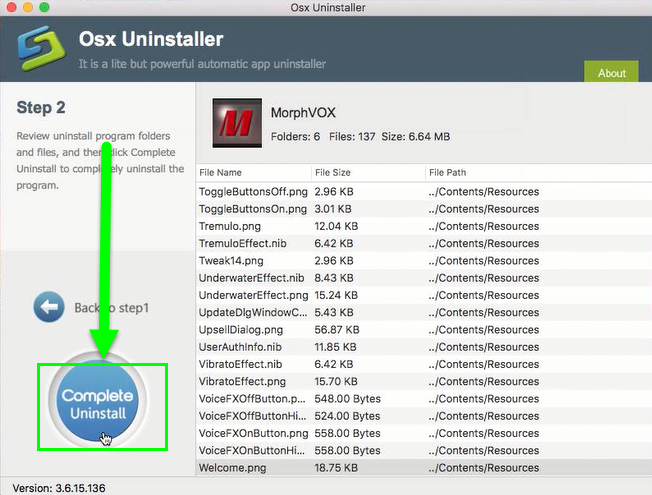Click the 548.00 Bytes size cell
The image size is (652, 495).
pos(347,399)
